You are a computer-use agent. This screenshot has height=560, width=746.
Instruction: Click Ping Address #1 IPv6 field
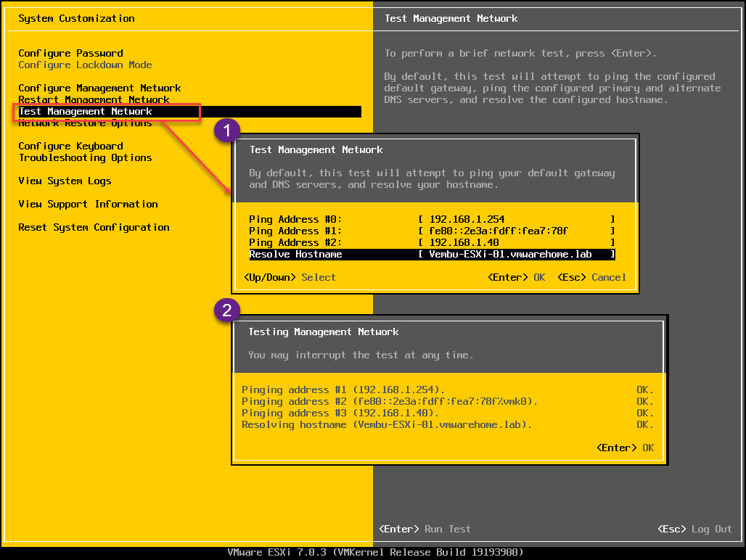(517, 231)
